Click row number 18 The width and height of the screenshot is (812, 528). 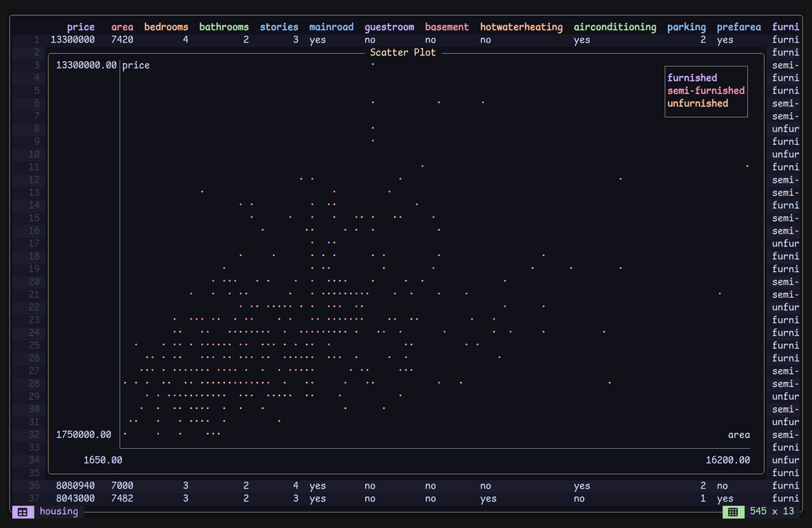[x=35, y=257]
